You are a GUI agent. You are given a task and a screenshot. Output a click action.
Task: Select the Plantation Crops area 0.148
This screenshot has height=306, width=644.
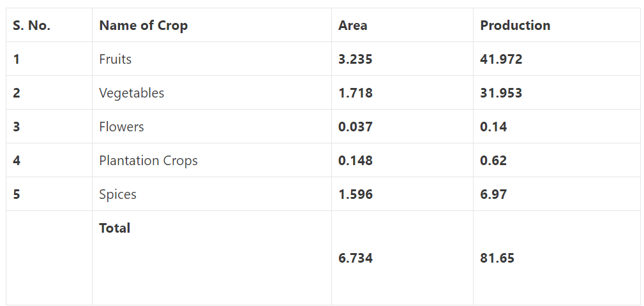pyautogui.click(x=356, y=161)
